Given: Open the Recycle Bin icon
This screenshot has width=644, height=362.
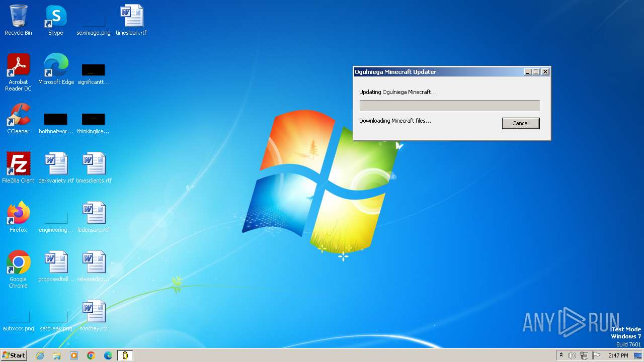Looking at the screenshot, I should 18,21.
